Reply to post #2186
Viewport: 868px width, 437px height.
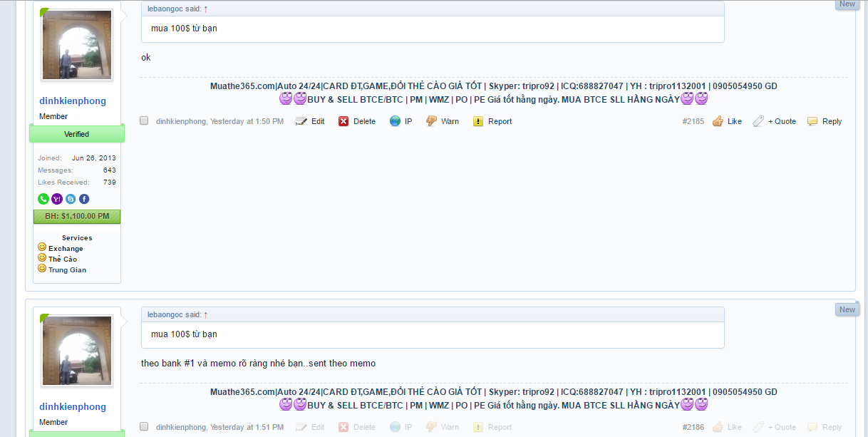tap(825, 427)
